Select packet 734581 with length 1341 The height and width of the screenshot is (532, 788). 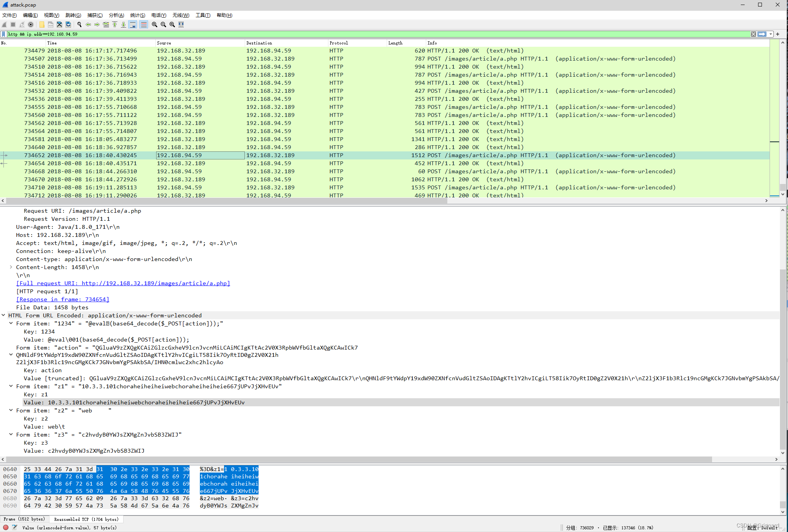click(384, 139)
